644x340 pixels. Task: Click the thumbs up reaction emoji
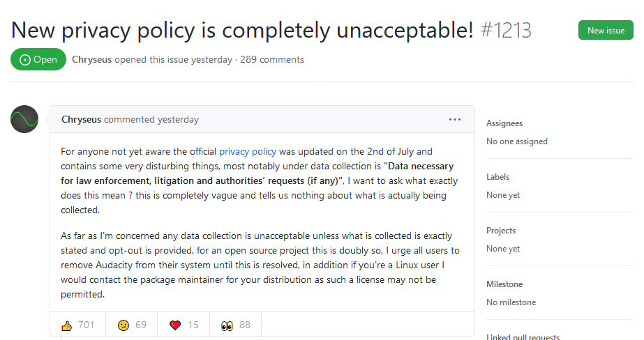point(66,325)
